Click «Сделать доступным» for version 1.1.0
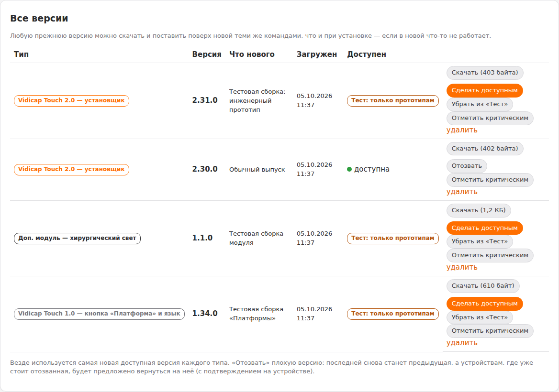559x392 pixels. (484, 228)
